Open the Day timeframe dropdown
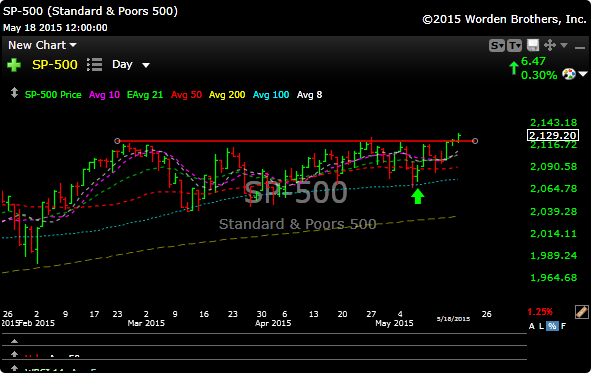 click(130, 64)
